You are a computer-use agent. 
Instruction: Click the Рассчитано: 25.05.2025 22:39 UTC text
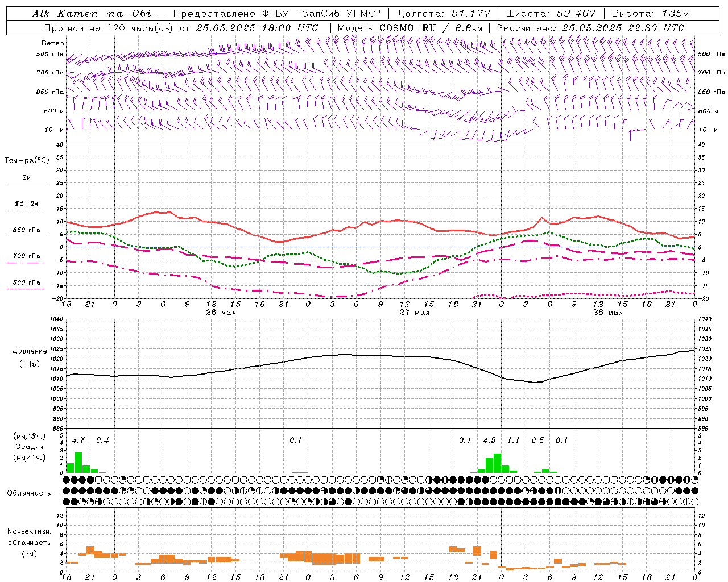point(590,28)
